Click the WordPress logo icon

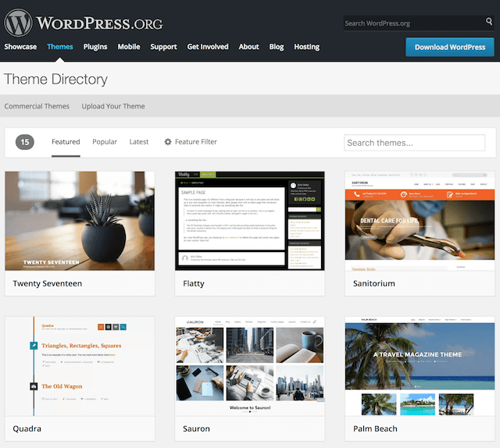point(18,23)
